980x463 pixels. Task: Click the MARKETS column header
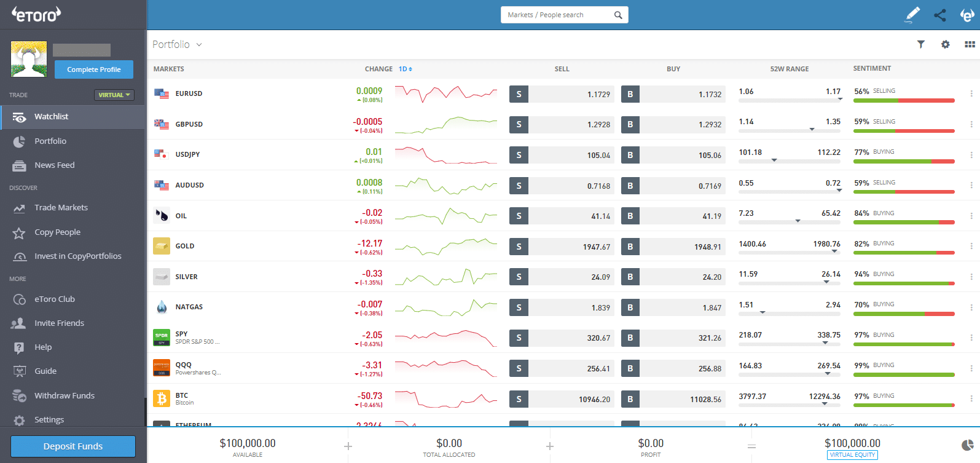(x=169, y=69)
